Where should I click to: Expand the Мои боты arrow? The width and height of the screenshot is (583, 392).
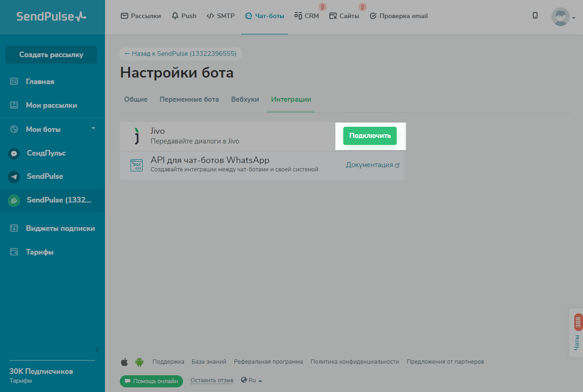(x=93, y=128)
